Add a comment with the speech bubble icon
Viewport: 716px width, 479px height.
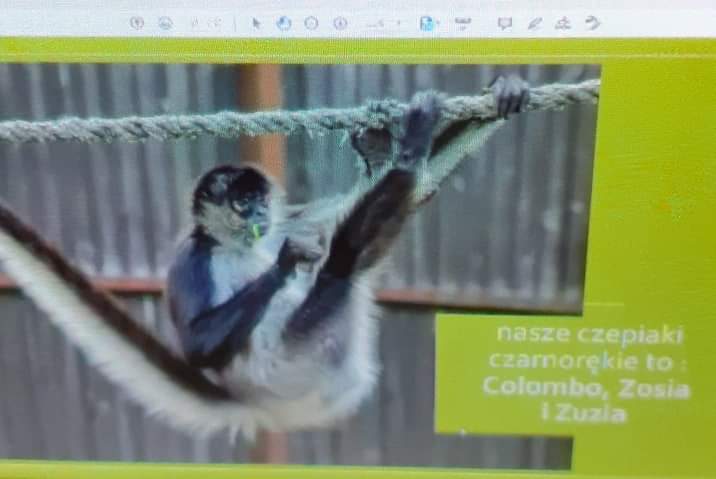[x=505, y=23]
